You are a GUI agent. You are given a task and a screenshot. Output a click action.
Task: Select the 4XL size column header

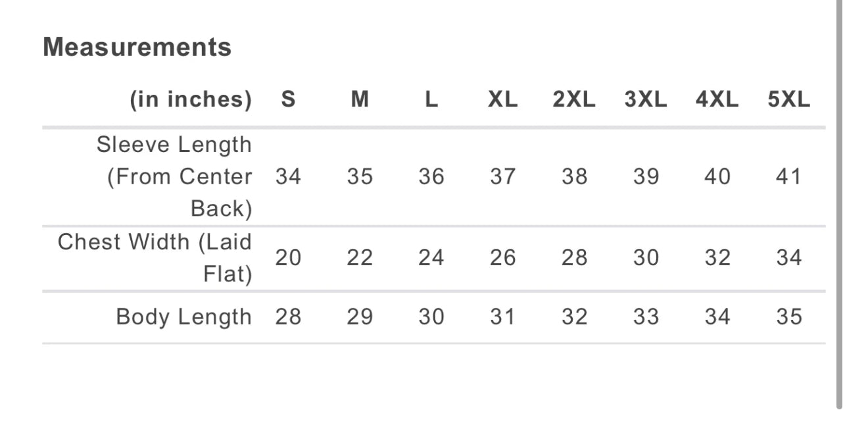(x=717, y=99)
